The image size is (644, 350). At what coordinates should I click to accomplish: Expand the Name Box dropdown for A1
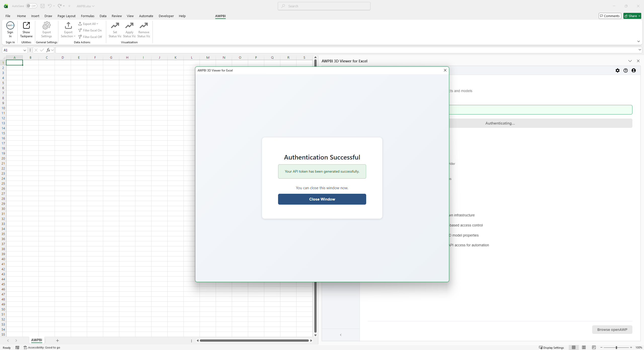[25, 50]
